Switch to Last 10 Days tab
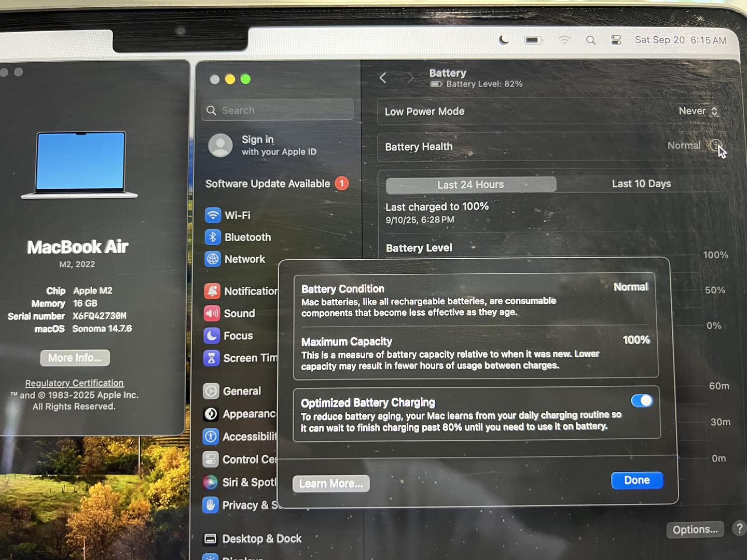The width and height of the screenshot is (747, 560). tap(641, 184)
